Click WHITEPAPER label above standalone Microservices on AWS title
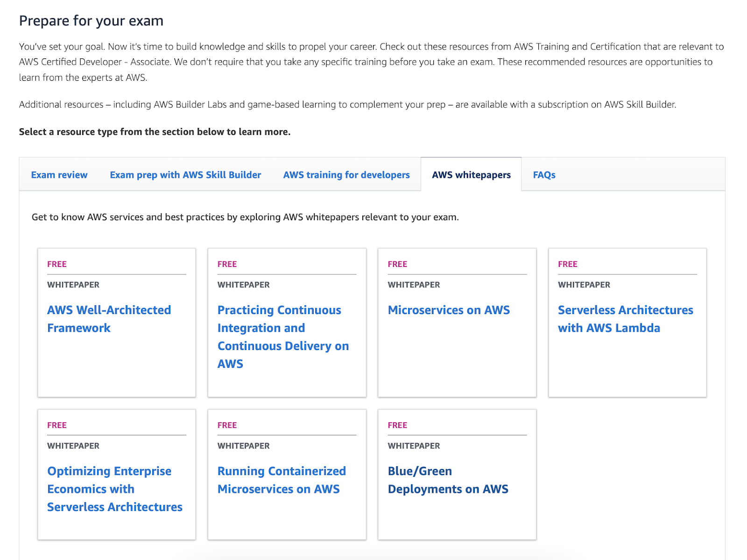The image size is (747, 560). [414, 285]
